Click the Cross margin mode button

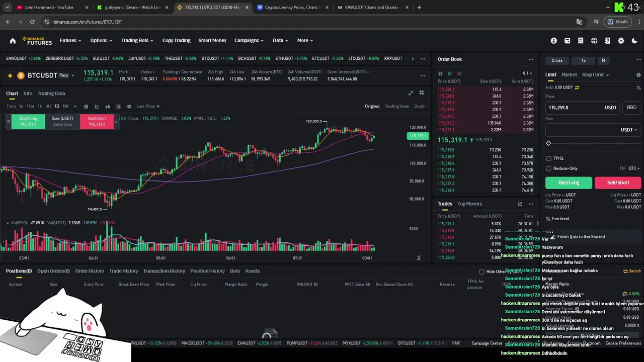point(557,60)
